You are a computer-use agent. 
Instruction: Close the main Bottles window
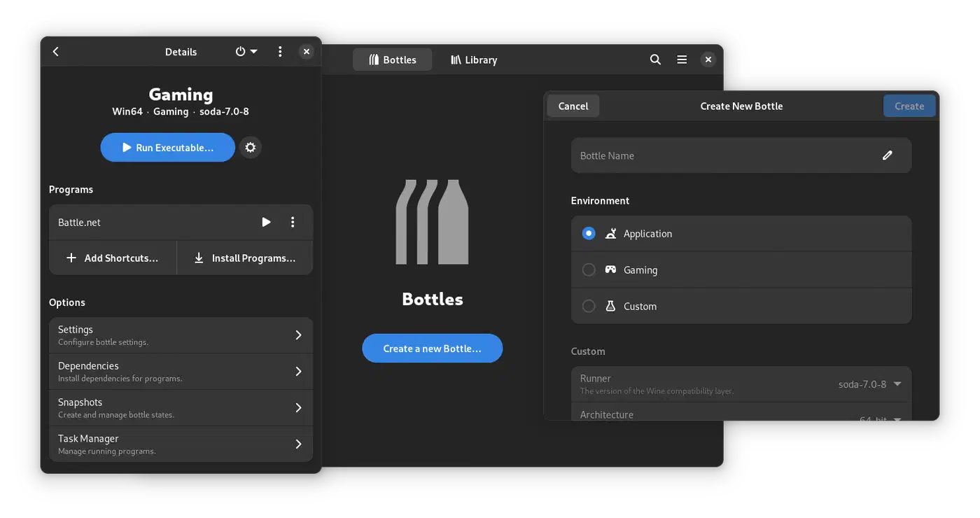708,60
